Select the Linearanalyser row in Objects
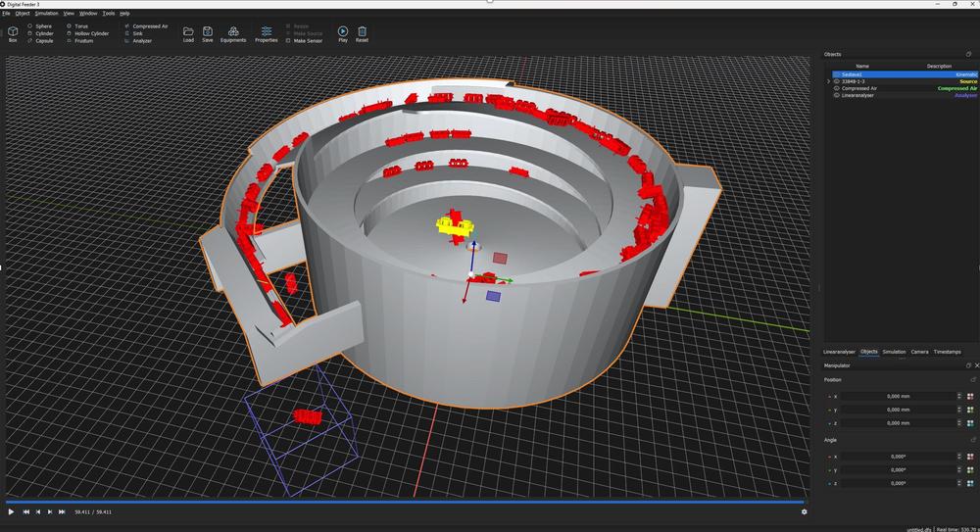The width and height of the screenshot is (980, 532). pos(903,95)
